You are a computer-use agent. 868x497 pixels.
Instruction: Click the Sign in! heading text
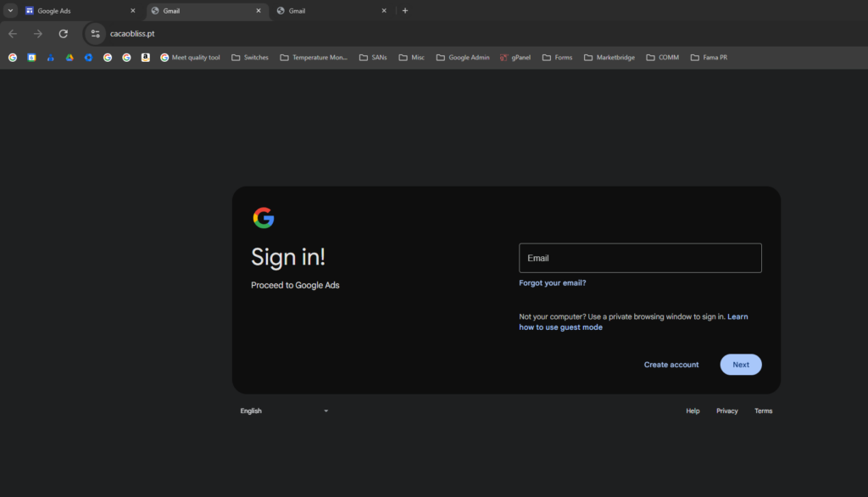tap(288, 257)
